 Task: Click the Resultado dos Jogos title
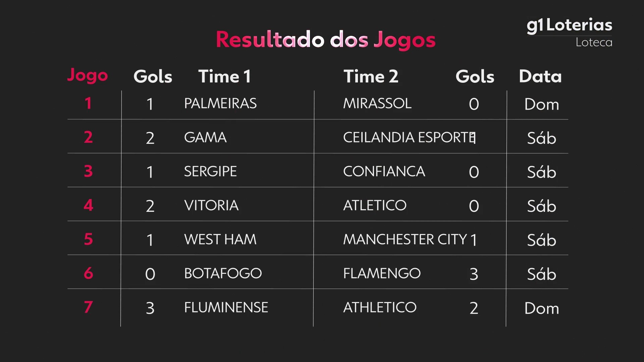(x=325, y=40)
